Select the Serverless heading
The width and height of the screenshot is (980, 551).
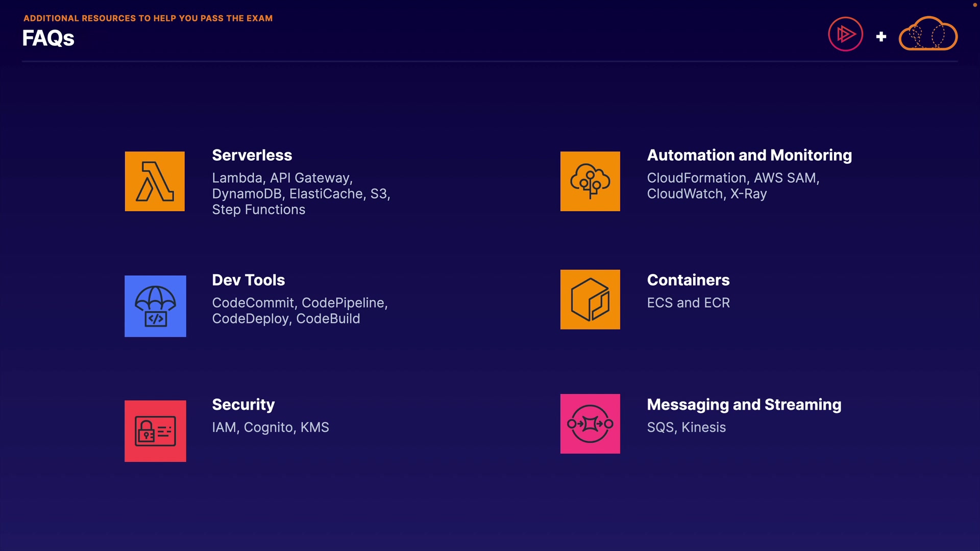click(x=252, y=155)
